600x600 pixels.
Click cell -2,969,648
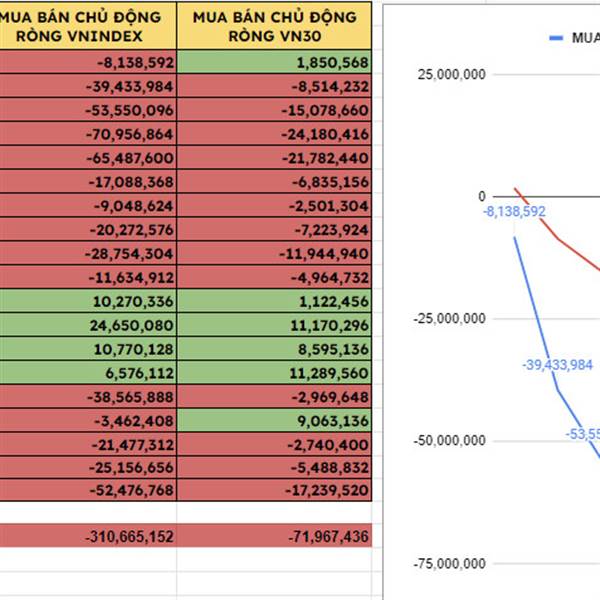(x=274, y=396)
